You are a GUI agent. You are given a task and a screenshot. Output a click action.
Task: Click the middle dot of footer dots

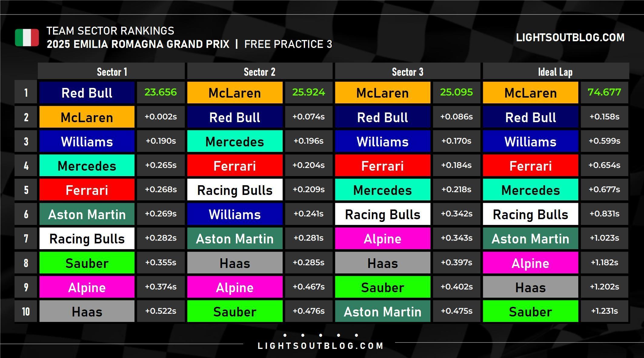point(320,335)
